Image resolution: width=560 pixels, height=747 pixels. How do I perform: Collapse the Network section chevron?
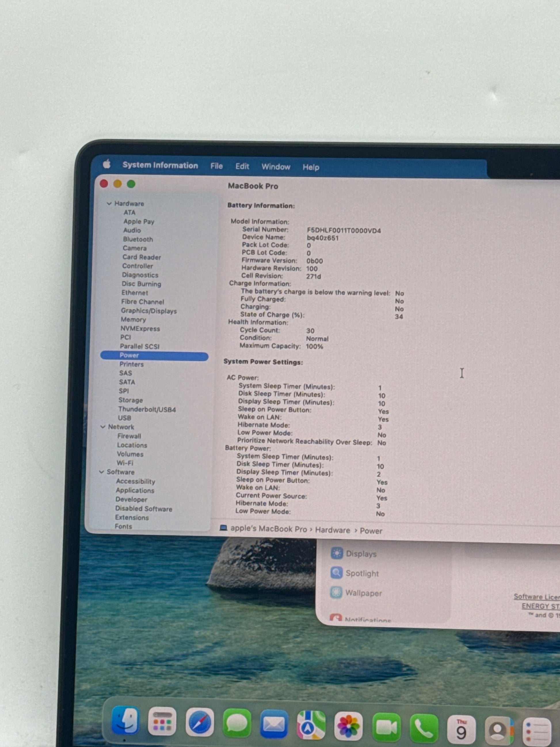103,427
